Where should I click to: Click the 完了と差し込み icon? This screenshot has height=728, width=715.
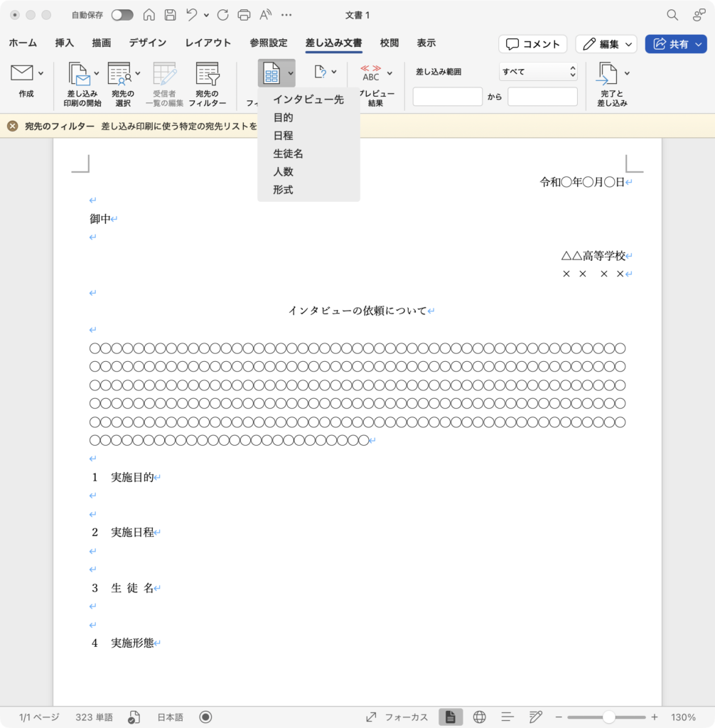[x=606, y=73]
